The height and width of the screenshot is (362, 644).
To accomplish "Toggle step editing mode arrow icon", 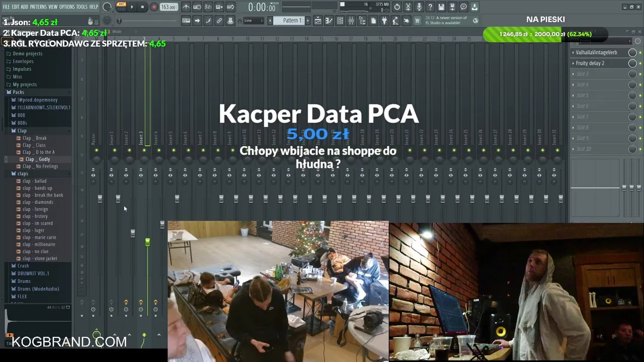I will coord(197,21).
